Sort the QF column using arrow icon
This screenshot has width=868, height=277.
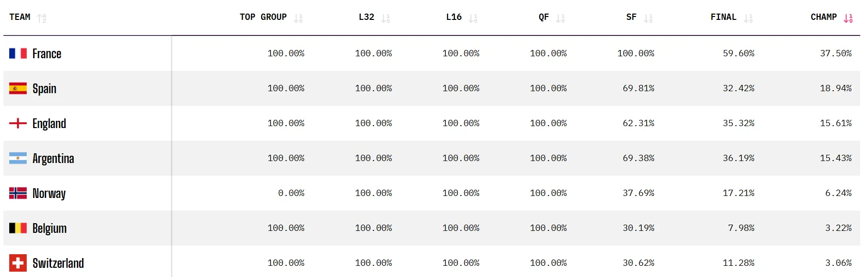560,18
